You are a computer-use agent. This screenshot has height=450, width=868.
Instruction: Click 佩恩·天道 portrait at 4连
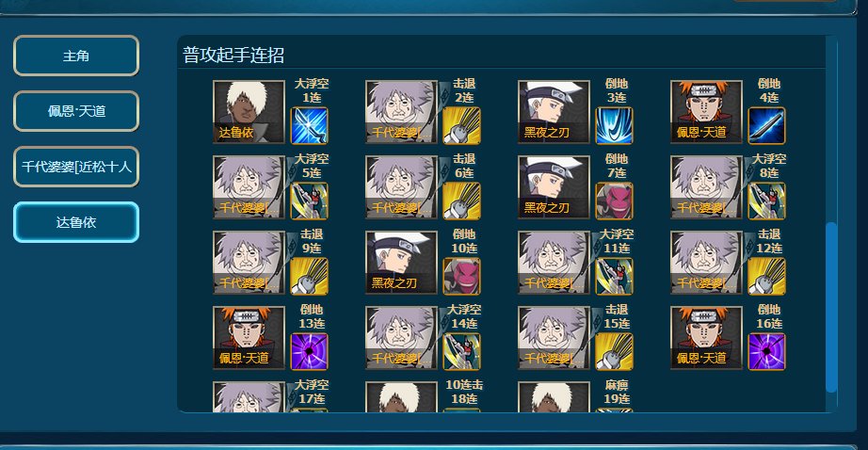pyautogui.click(x=706, y=111)
